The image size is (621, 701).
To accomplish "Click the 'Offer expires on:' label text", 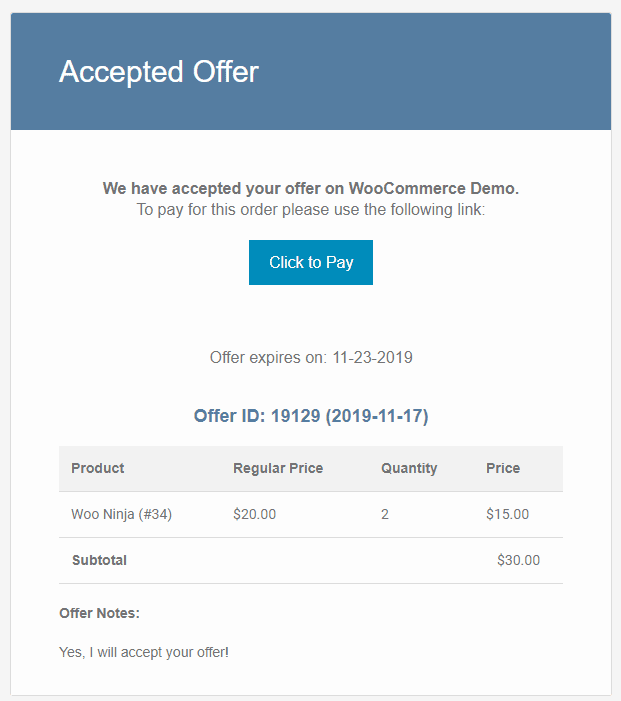I will (x=268, y=358).
